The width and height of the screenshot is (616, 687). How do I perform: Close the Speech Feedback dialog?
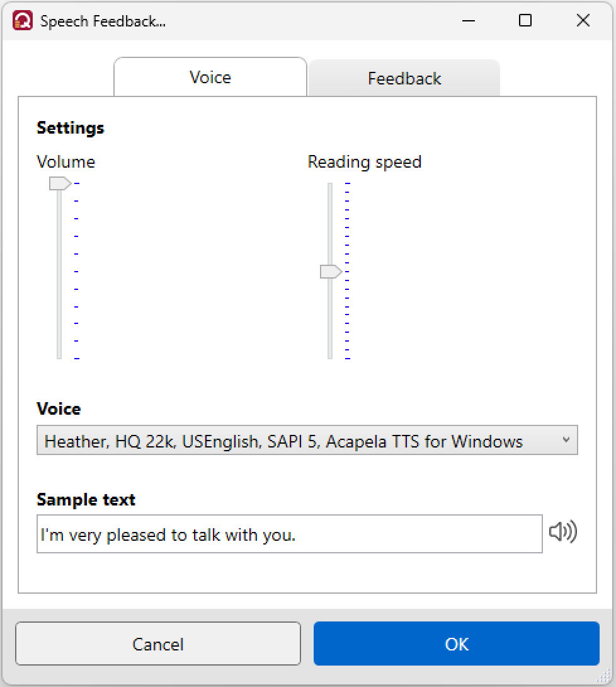click(583, 21)
